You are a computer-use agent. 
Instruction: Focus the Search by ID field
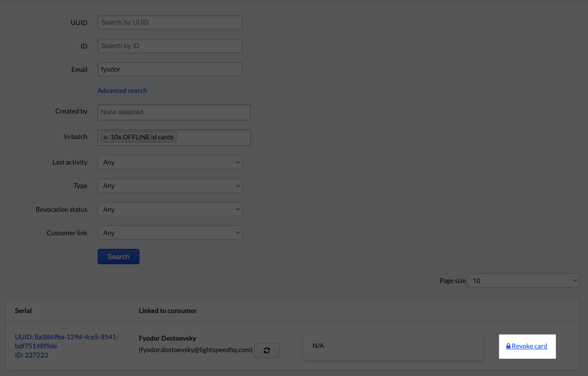(x=170, y=46)
